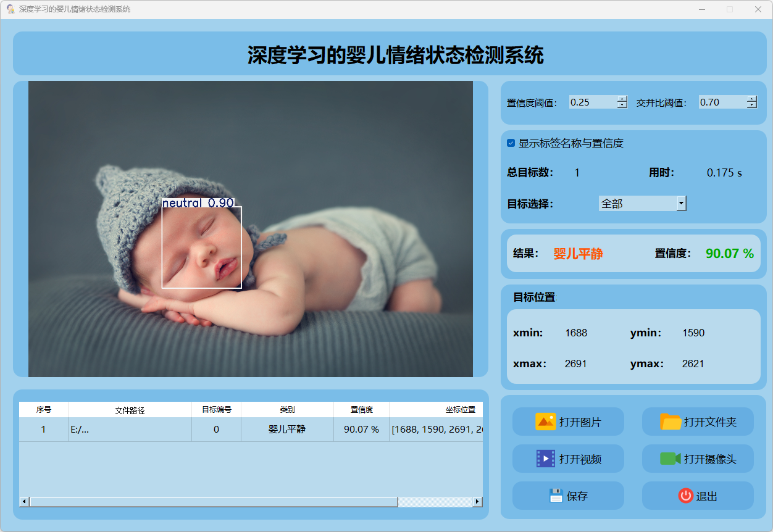Increase 置信度阈值 with the up arrow
This screenshot has height=532, width=773.
click(x=622, y=99)
